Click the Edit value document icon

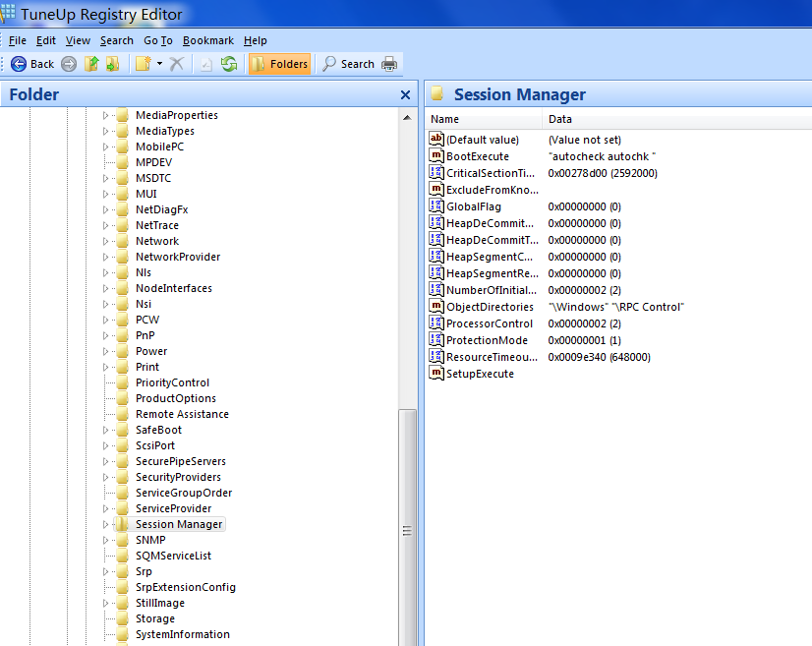click(x=206, y=64)
